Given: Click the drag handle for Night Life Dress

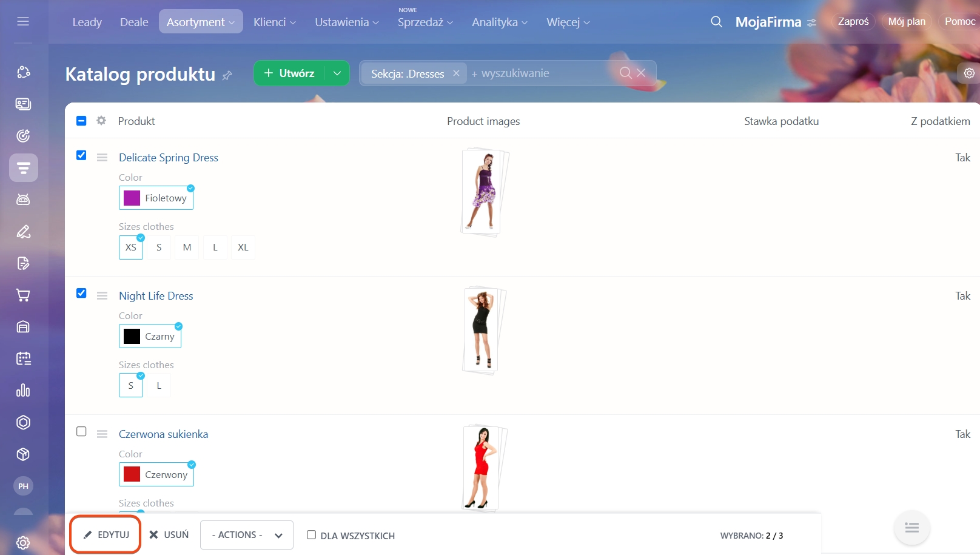Looking at the screenshot, I should [x=102, y=296].
